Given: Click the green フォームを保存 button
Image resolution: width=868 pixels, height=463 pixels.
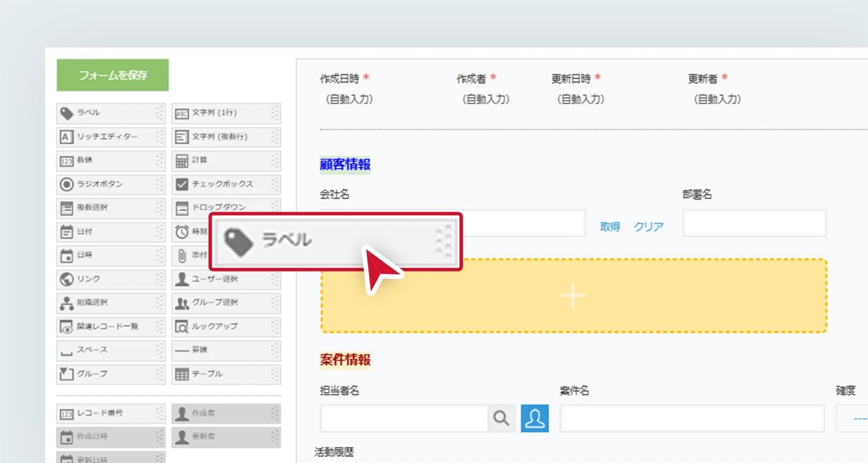Looking at the screenshot, I should [112, 75].
